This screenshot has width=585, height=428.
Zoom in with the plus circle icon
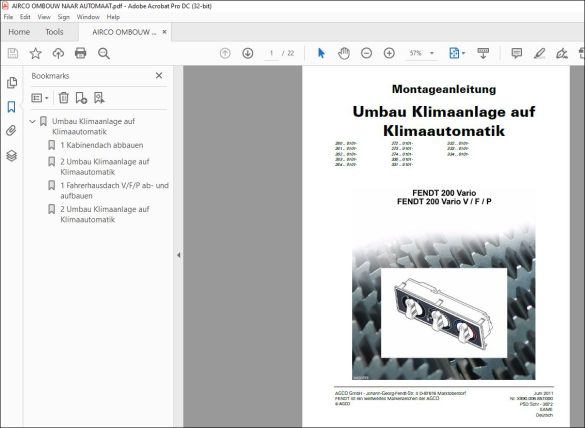coord(389,53)
